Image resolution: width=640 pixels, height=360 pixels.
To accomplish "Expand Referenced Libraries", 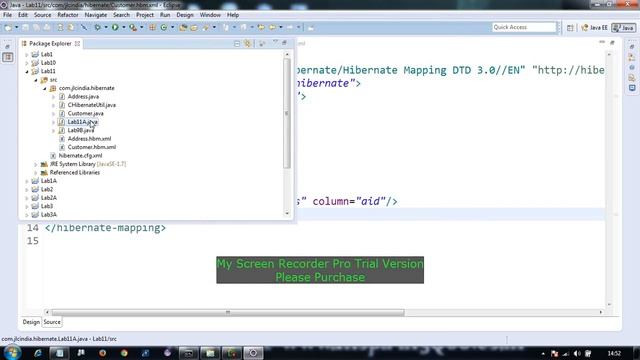I will tap(36, 173).
